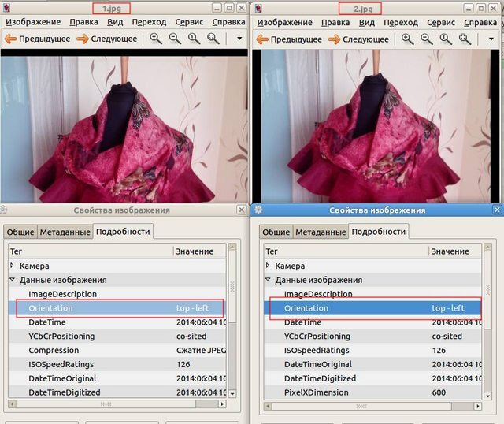Open Справка menu in 2.jpg window
The width and height of the screenshot is (504, 424).
point(480,23)
